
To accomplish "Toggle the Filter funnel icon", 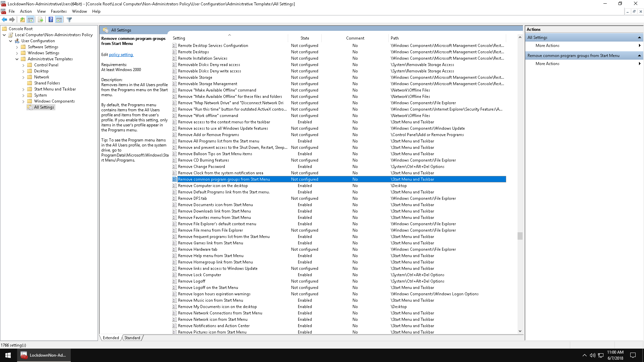I will (69, 20).
